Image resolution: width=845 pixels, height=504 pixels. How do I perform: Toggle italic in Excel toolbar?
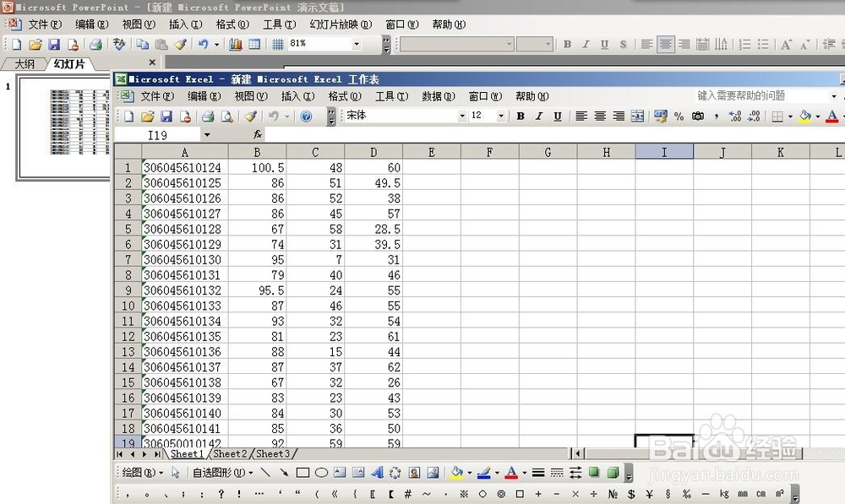click(539, 116)
